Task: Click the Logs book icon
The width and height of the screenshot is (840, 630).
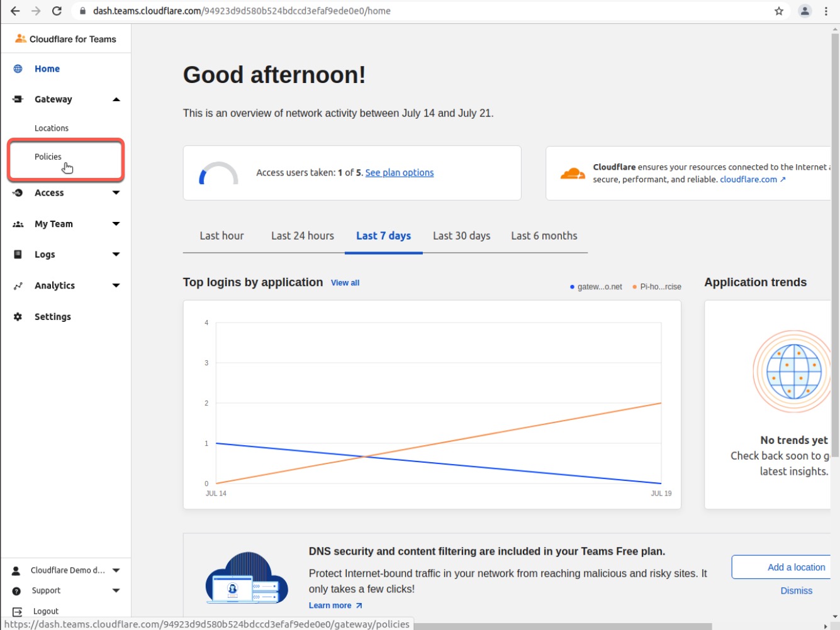Action: pos(18,254)
